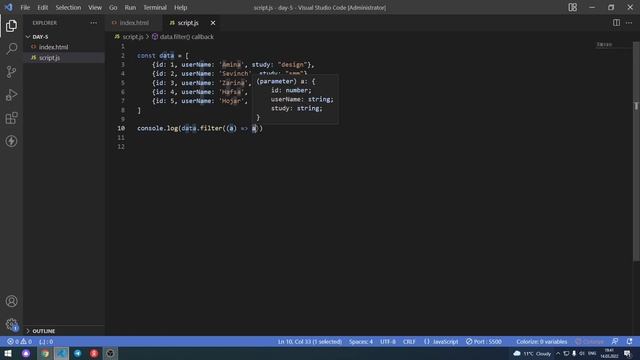Open Explorer views and more actions ellipsis
Screen dimensions: 640x360
coord(93,23)
